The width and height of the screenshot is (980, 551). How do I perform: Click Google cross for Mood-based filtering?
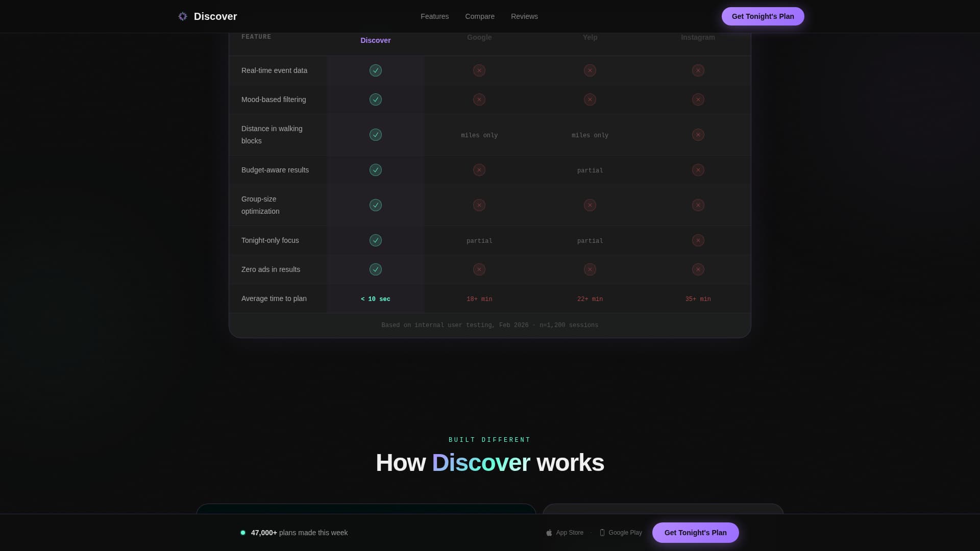pyautogui.click(x=479, y=99)
